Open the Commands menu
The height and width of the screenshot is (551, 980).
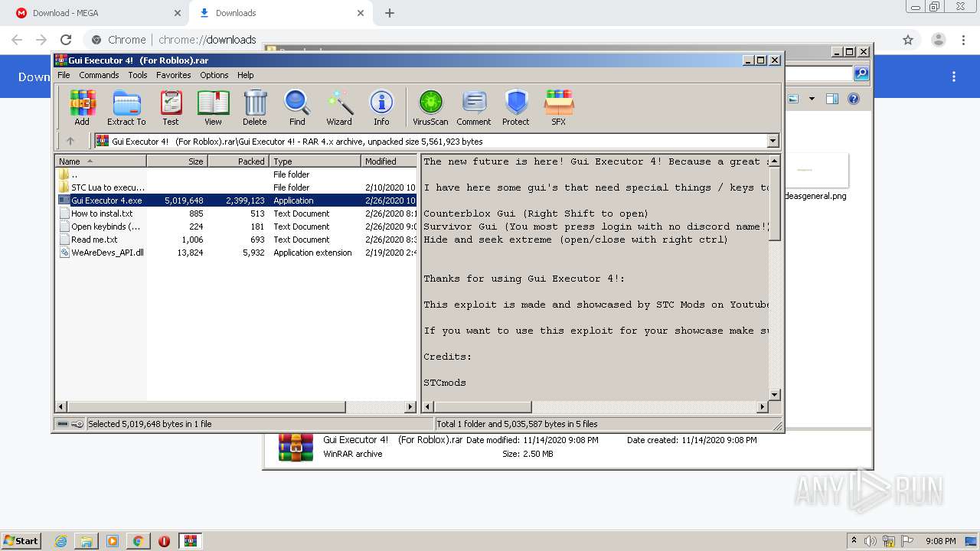99,75
